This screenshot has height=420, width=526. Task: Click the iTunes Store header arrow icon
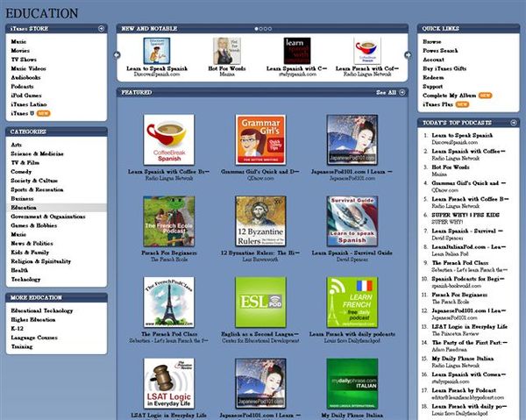tap(101, 29)
